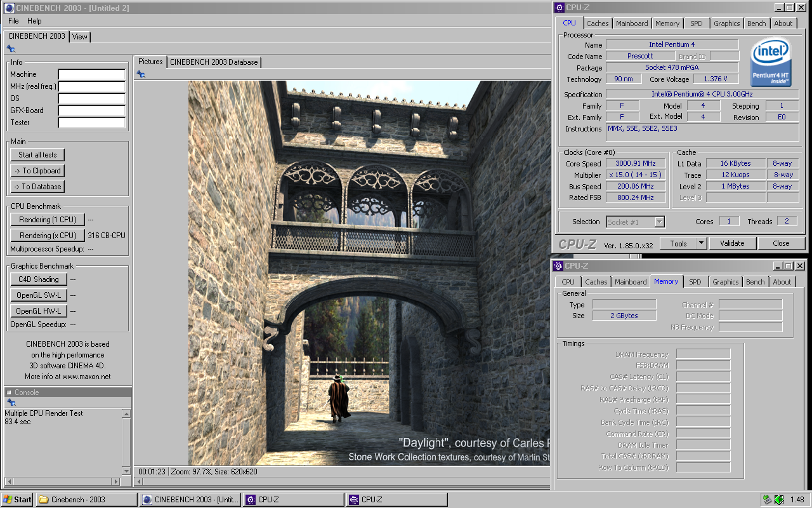Click the rendered Daylight picture

click(369, 273)
